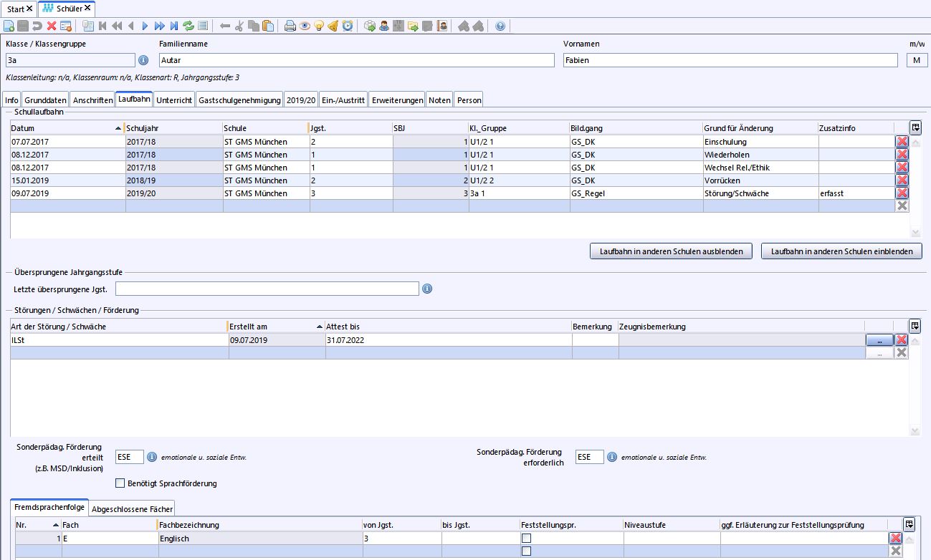
Task: Click the red X delete icon in the toolbar
Action: 52,26
